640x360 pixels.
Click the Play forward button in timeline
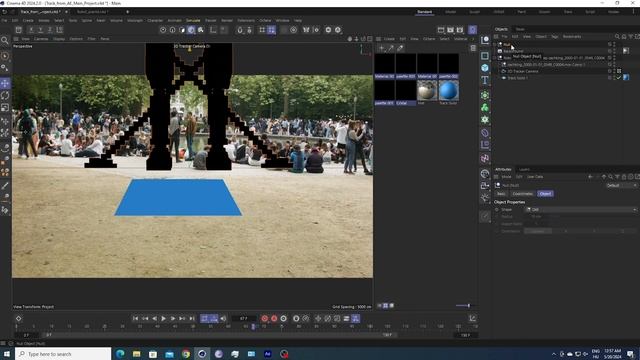[x=163, y=318]
